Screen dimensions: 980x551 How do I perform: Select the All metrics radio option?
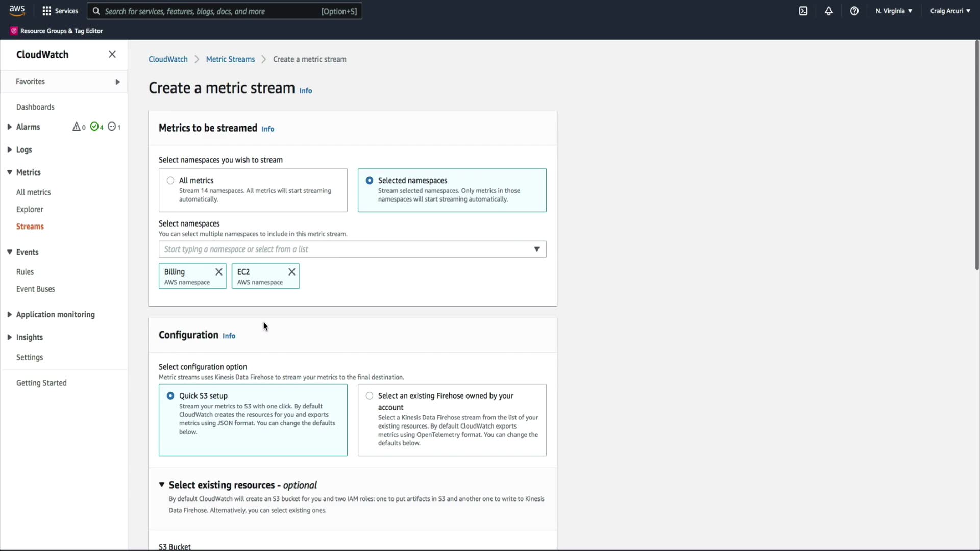click(170, 181)
